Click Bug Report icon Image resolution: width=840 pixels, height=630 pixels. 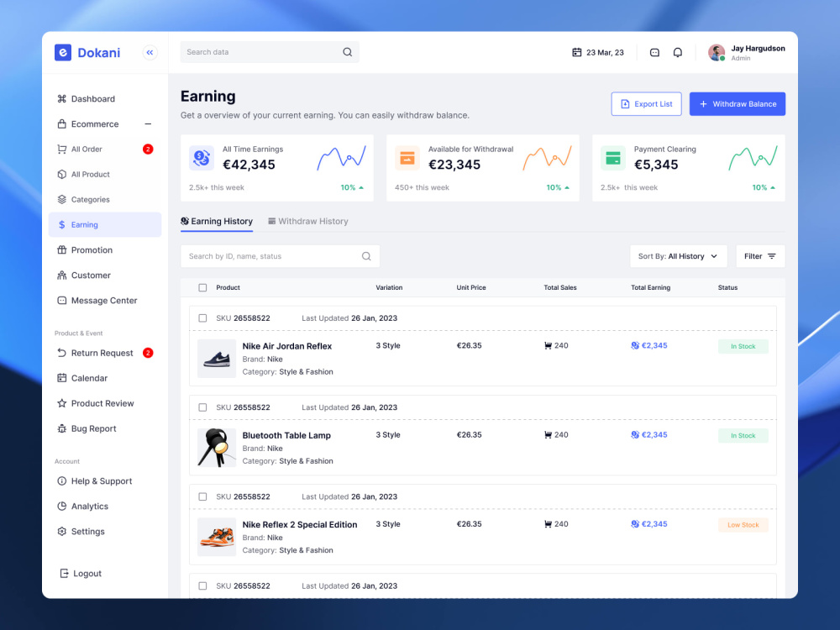61,428
